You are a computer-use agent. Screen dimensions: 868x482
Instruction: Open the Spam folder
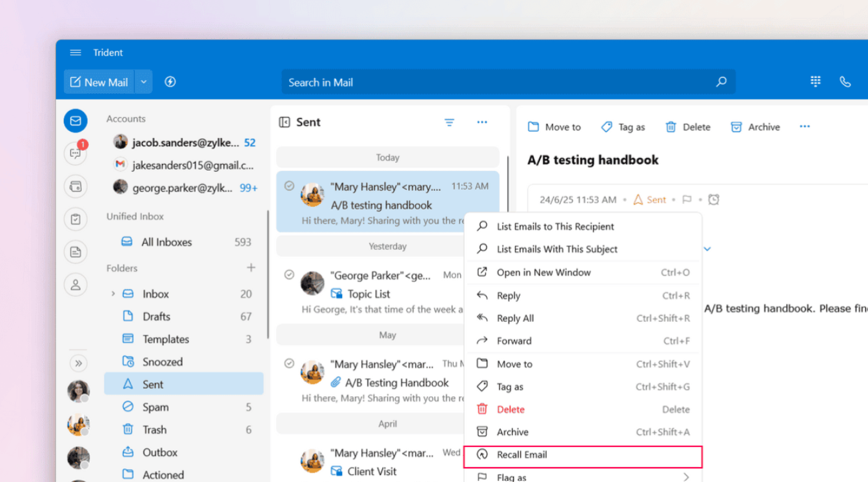point(185,407)
